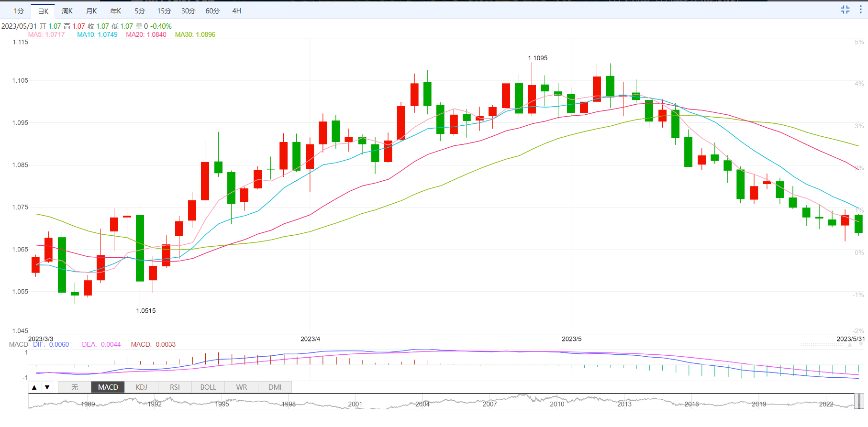Show the KDJ indicator

(141, 387)
